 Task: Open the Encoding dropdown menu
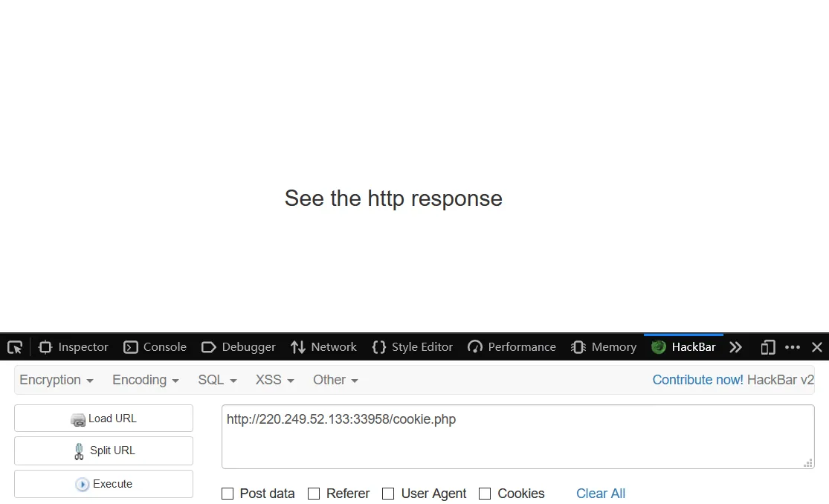146,380
